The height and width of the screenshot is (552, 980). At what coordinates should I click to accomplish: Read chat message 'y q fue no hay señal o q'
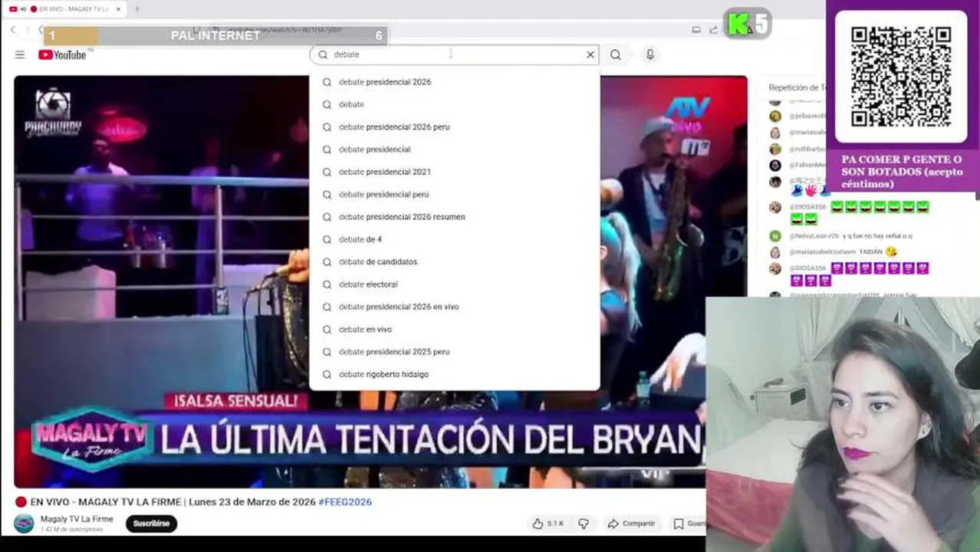coord(877,236)
